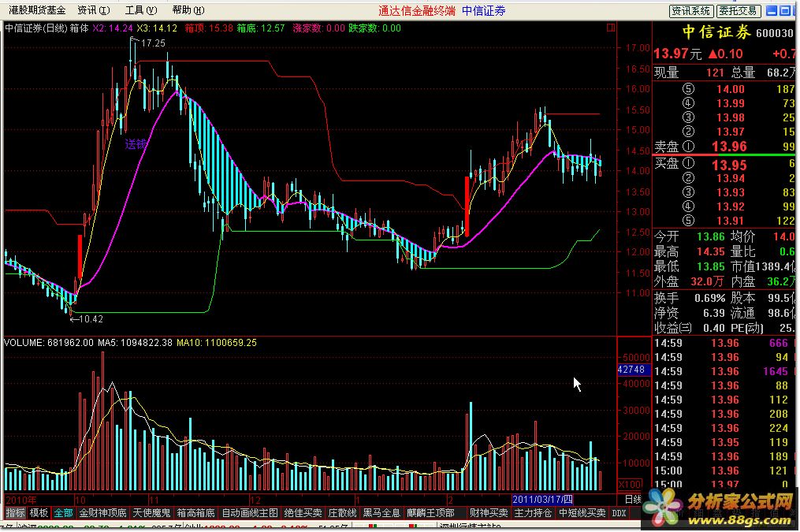Click the 15:00 tick with volume 121
This screenshot has height=532, width=800.
pyautogui.click(x=724, y=471)
